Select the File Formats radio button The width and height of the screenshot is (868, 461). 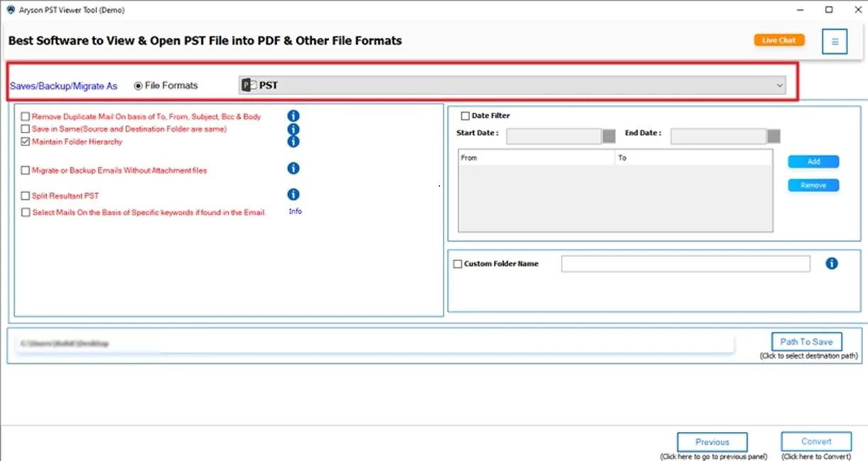click(x=138, y=86)
